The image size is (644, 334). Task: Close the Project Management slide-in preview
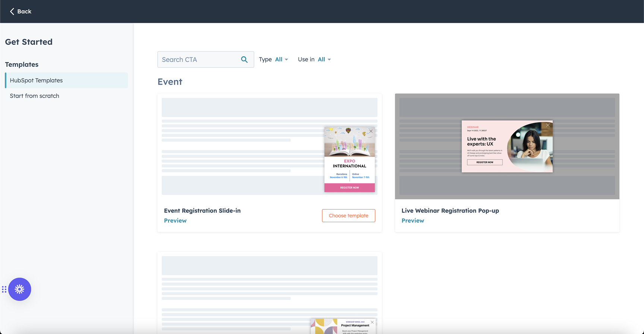[372, 322]
